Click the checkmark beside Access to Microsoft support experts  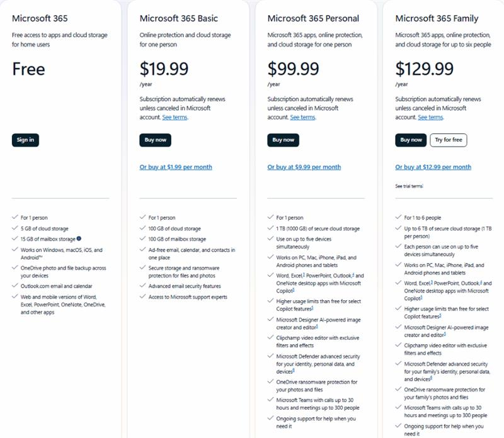[x=143, y=296]
